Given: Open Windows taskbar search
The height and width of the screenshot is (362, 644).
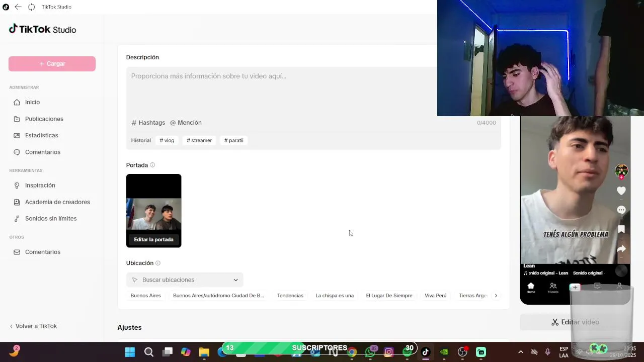Looking at the screenshot, I should tap(149, 352).
